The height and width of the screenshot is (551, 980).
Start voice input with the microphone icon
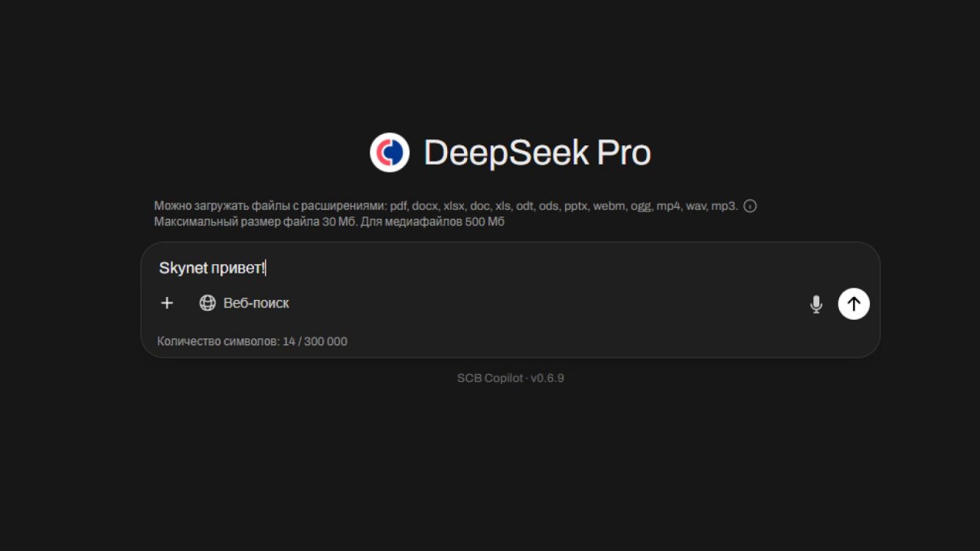coord(816,304)
